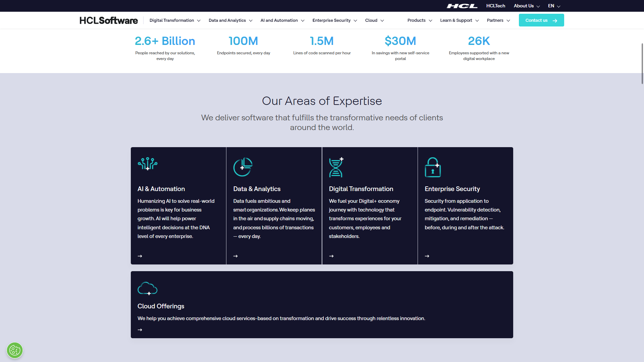
Task: Click the Contact us button
Action: point(541,20)
